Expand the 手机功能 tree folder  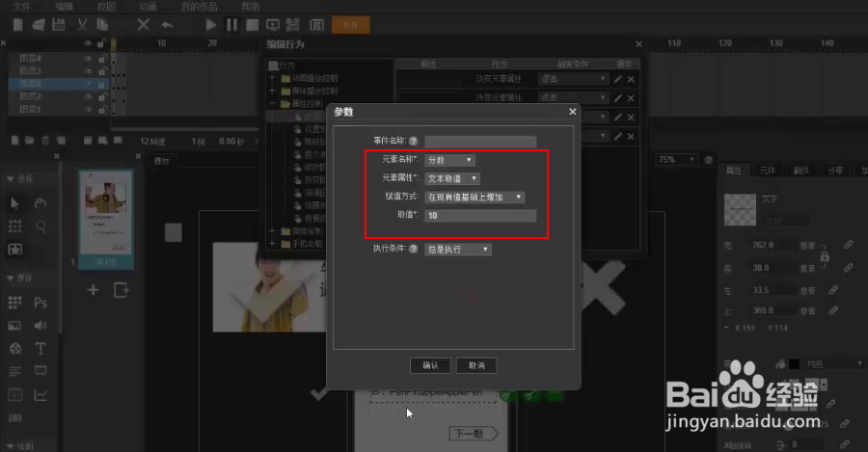[272, 244]
